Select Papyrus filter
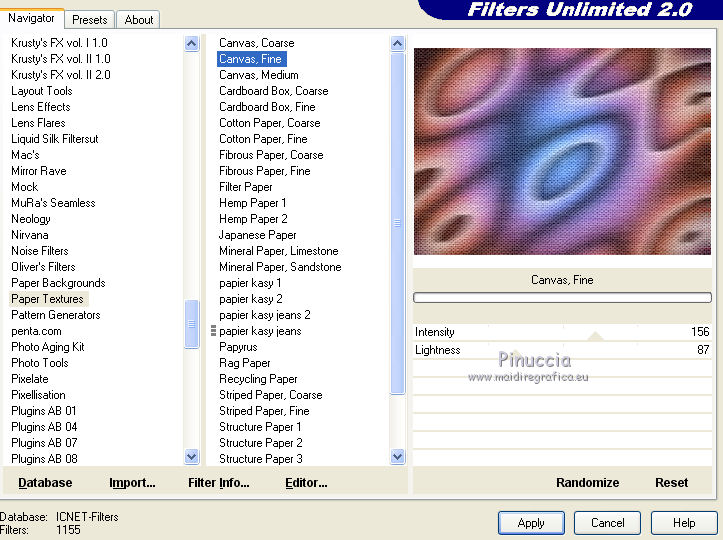This screenshot has height=540, width=723. [238, 347]
